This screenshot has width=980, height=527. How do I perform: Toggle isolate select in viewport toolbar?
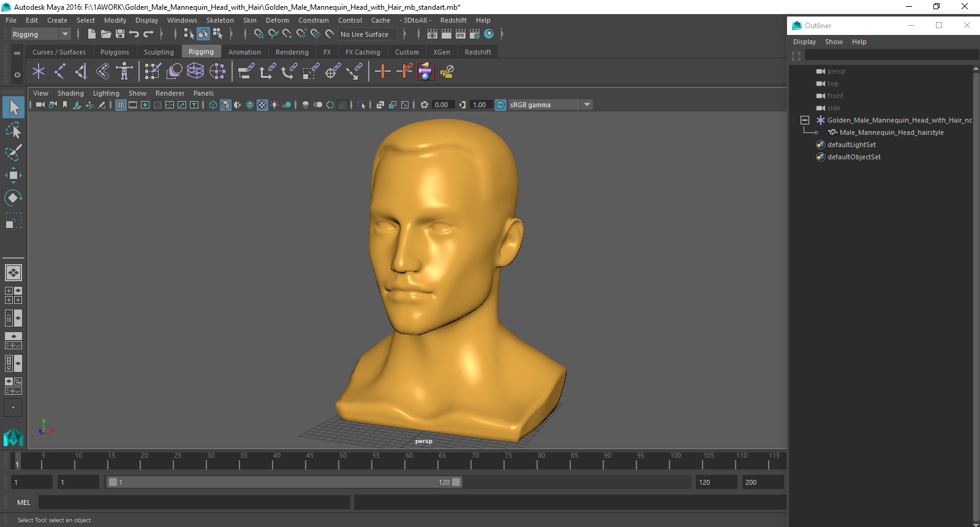361,105
